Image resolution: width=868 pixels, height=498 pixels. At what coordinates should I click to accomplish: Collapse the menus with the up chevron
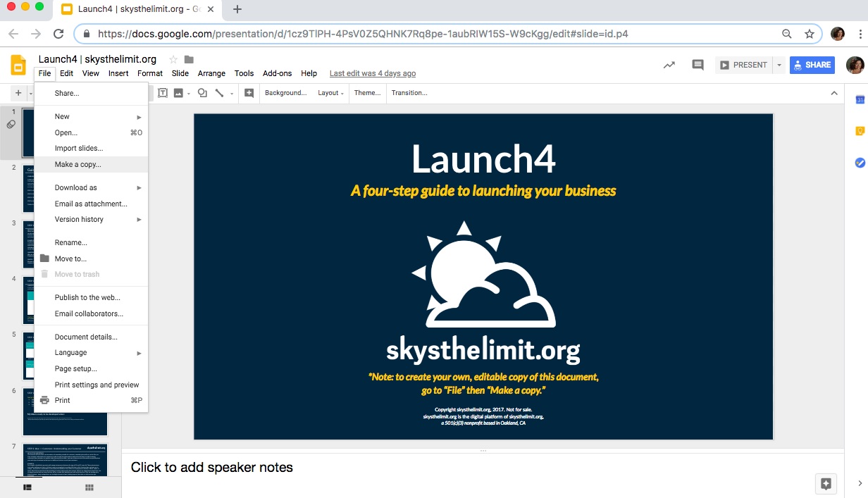[834, 93]
